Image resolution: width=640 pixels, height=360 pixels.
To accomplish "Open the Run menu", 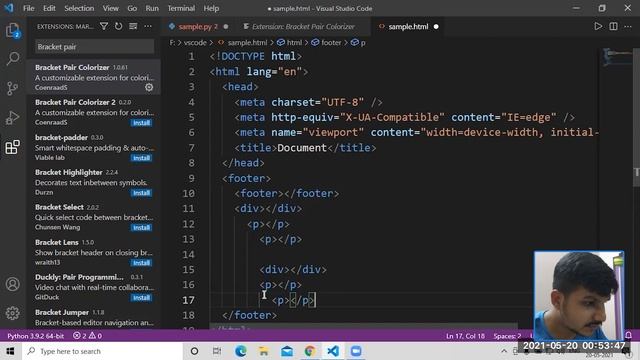I will (x=152, y=8).
